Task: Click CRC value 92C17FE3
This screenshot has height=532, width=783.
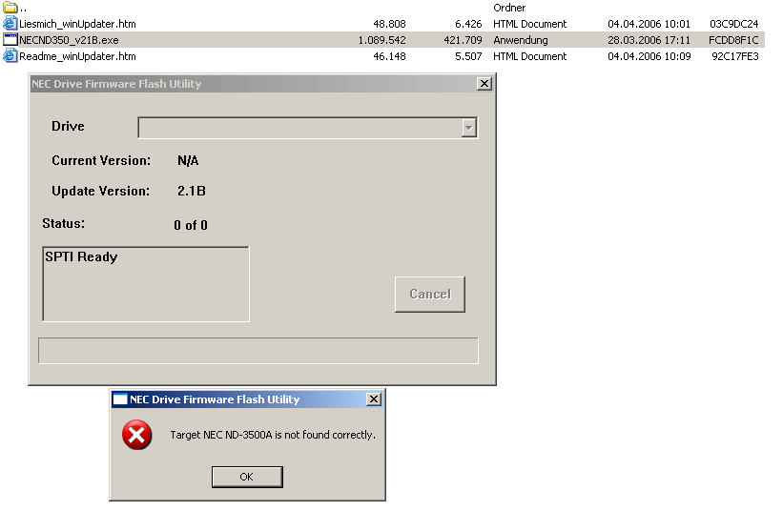Action: pyautogui.click(x=735, y=56)
